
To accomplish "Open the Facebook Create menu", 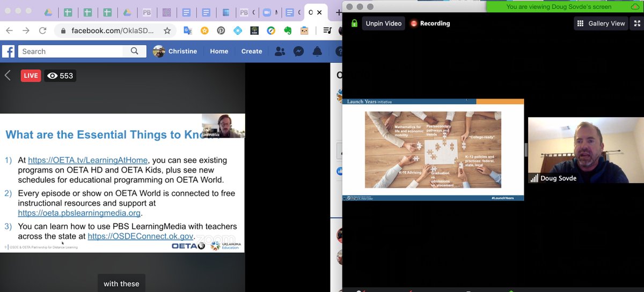I will [x=252, y=51].
